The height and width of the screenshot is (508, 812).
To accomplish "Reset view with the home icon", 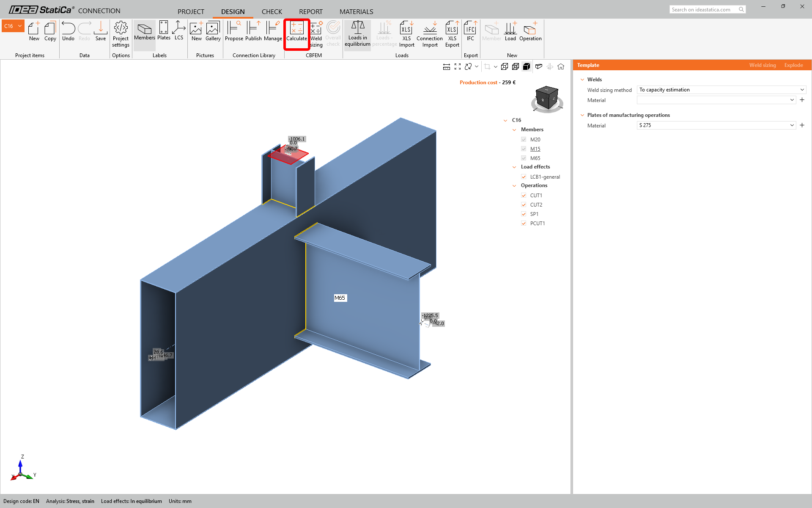I will click(561, 66).
